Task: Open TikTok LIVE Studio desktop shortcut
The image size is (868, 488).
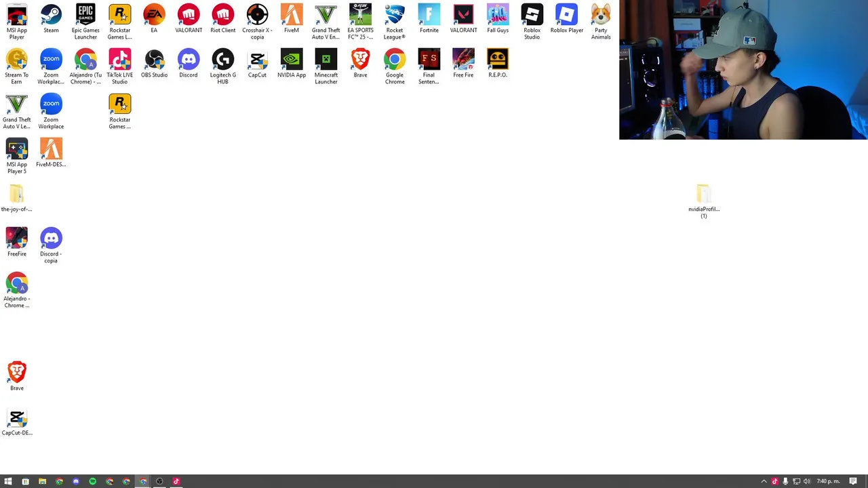Action: coord(120,66)
